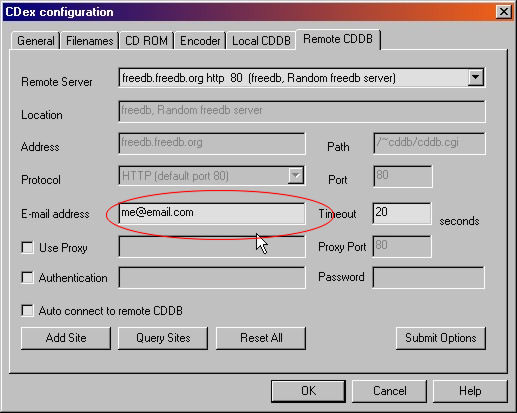Enable the Use Proxy checkbox

click(x=27, y=248)
